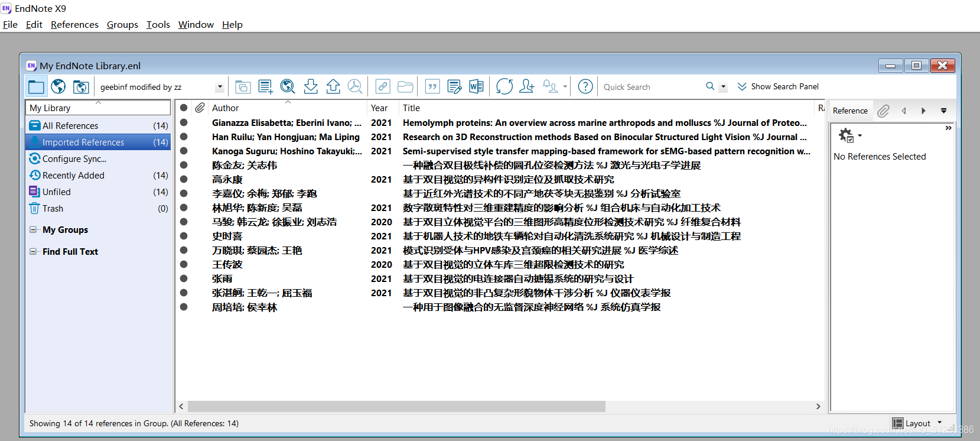The image size is (980, 441).
Task: Sort by read/unread dot column header
Action: coord(184,108)
